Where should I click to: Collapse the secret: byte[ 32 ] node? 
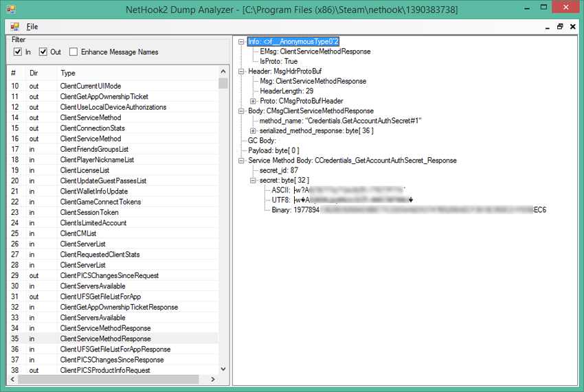tap(253, 181)
